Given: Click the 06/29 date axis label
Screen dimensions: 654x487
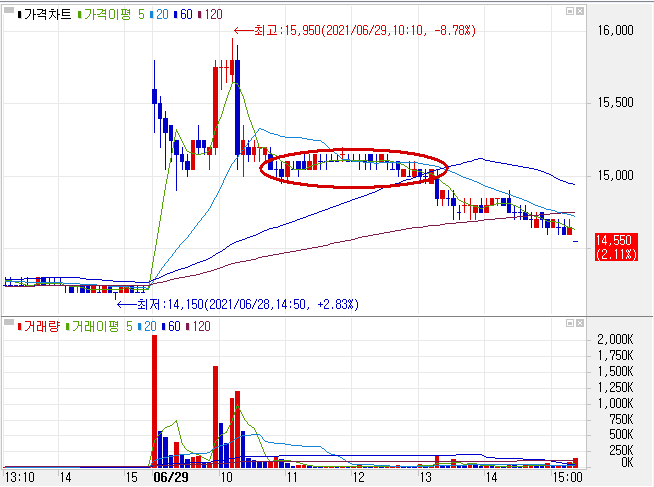Looking at the screenshot, I should [171, 477].
